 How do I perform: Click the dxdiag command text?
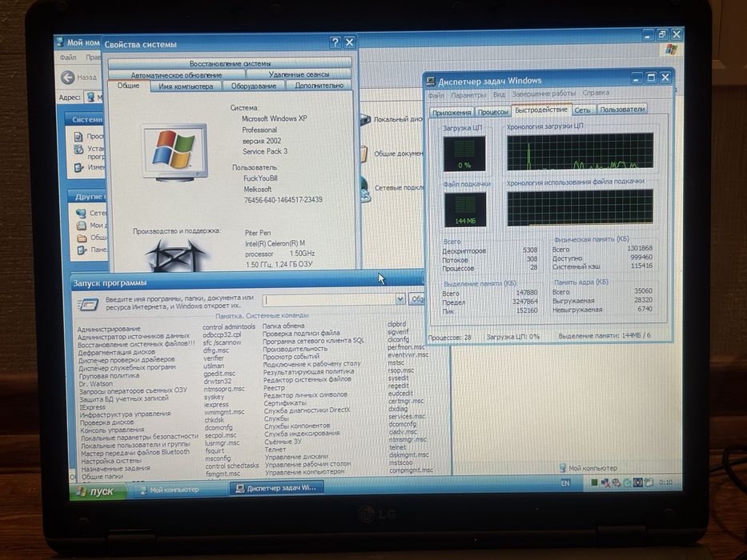(398, 409)
